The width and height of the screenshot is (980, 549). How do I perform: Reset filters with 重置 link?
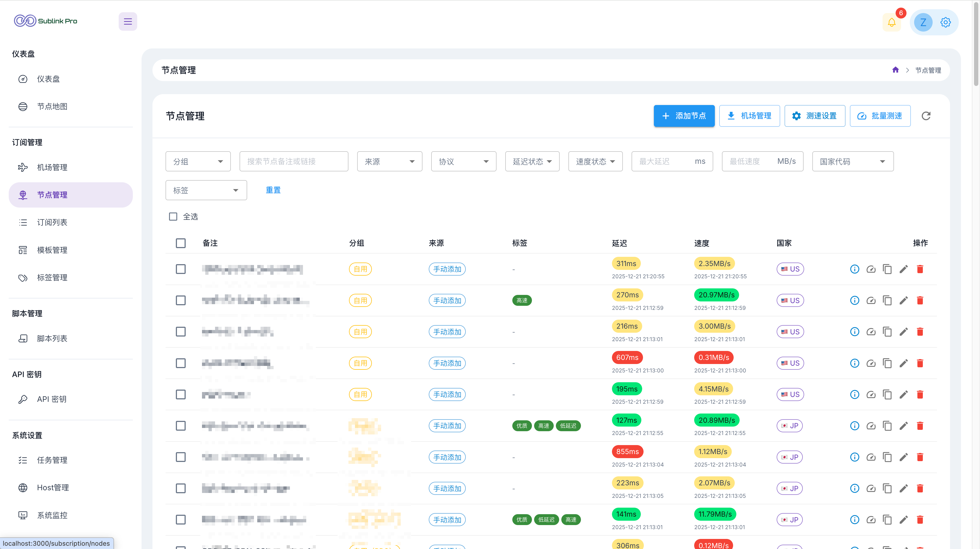pyautogui.click(x=273, y=190)
